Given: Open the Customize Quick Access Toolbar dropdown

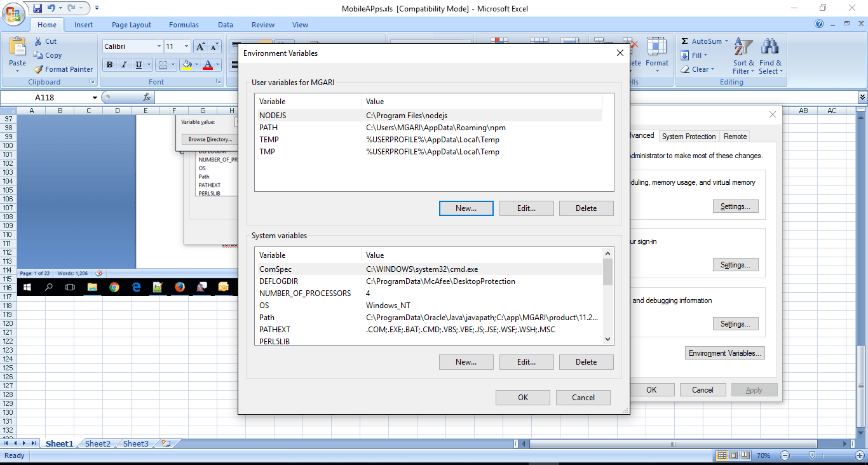Looking at the screenshot, I should pyautogui.click(x=97, y=8).
